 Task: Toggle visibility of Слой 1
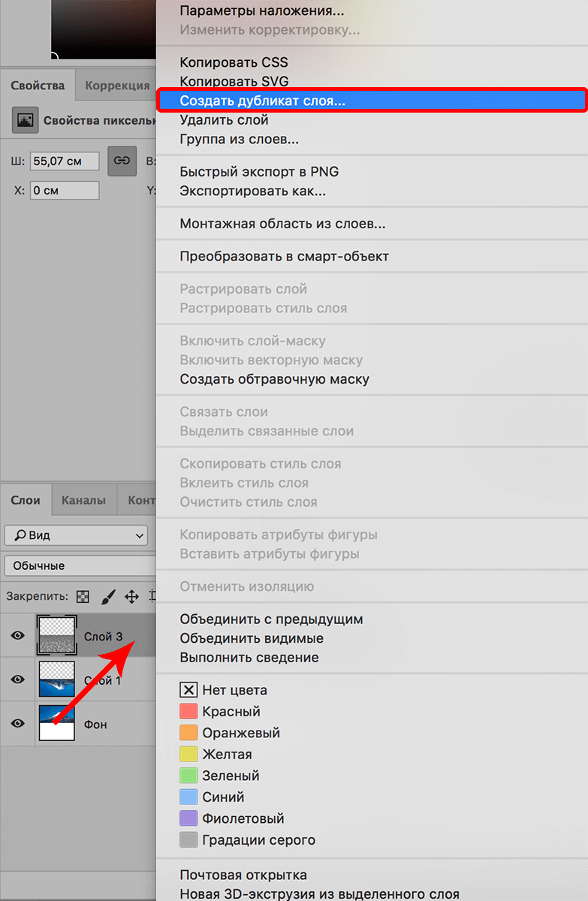coord(18,680)
